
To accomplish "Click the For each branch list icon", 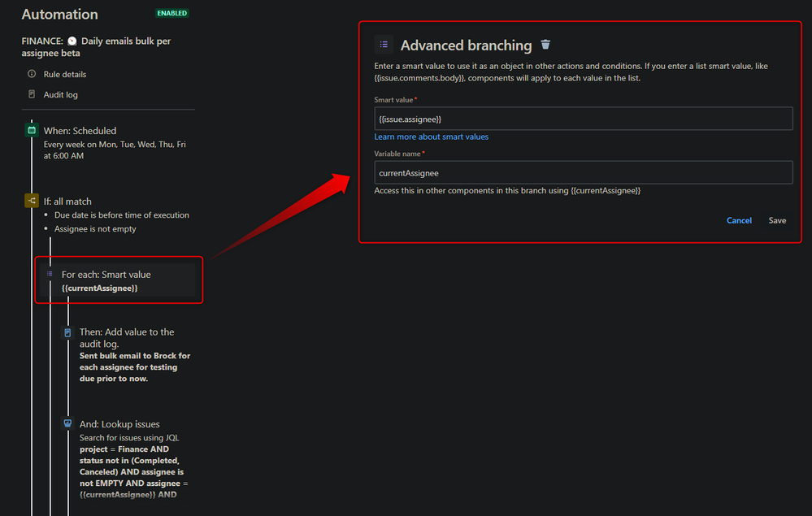I will pyautogui.click(x=50, y=274).
